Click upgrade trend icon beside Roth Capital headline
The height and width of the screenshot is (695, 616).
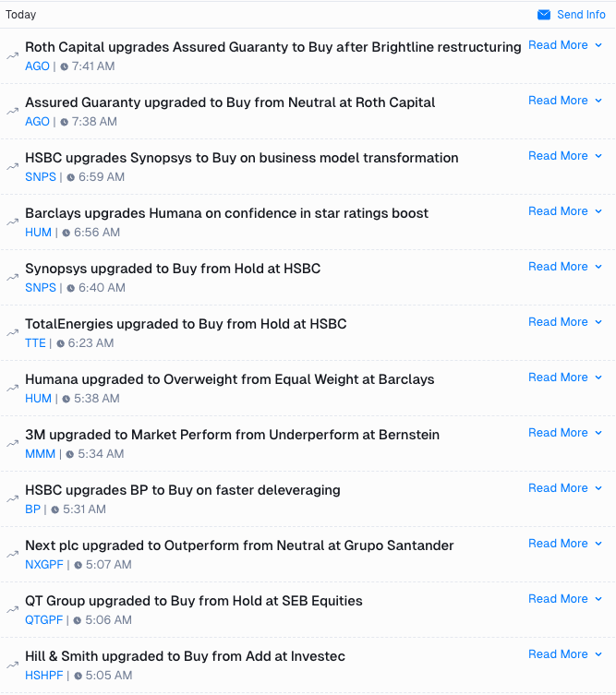coord(12,56)
